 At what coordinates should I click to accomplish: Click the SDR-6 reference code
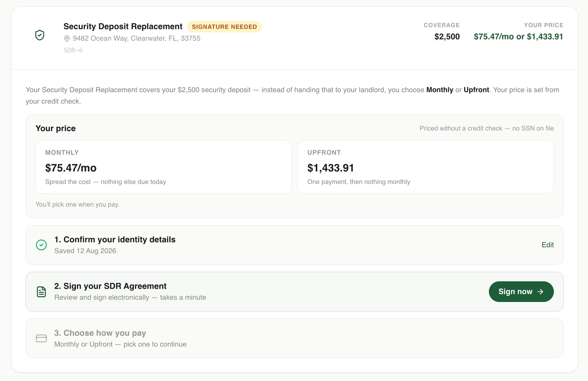73,50
